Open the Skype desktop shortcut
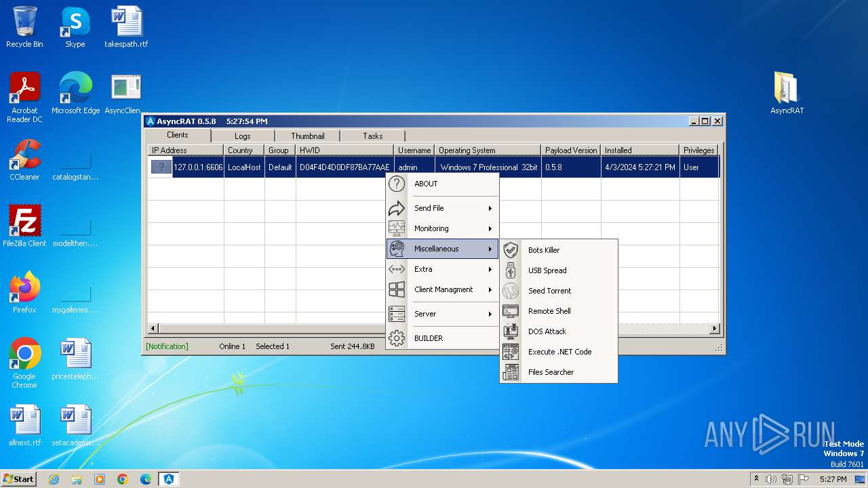Viewport: 868px width, 488px height. click(x=75, y=27)
